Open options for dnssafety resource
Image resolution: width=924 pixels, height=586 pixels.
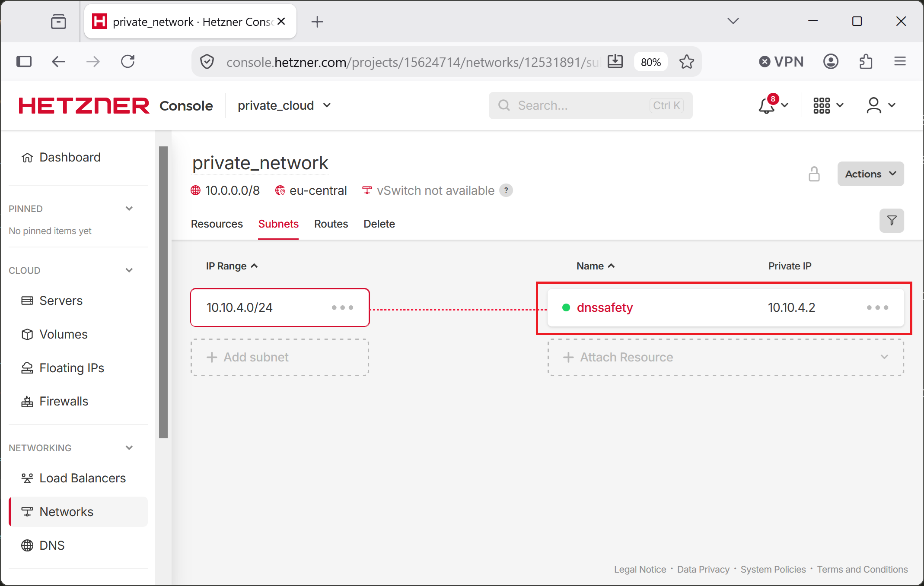(877, 307)
